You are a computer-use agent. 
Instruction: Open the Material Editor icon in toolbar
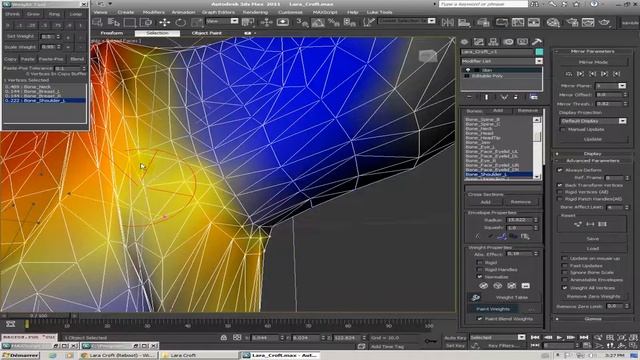pos(553,22)
